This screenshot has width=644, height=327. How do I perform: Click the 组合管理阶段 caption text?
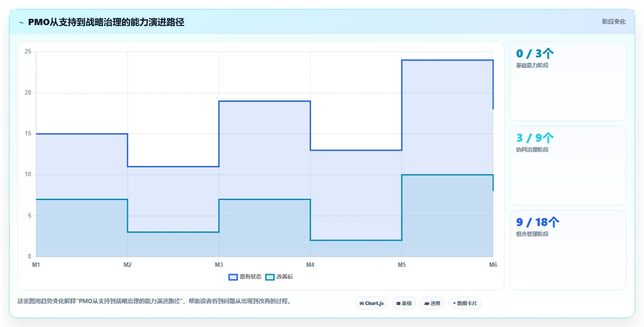click(532, 234)
